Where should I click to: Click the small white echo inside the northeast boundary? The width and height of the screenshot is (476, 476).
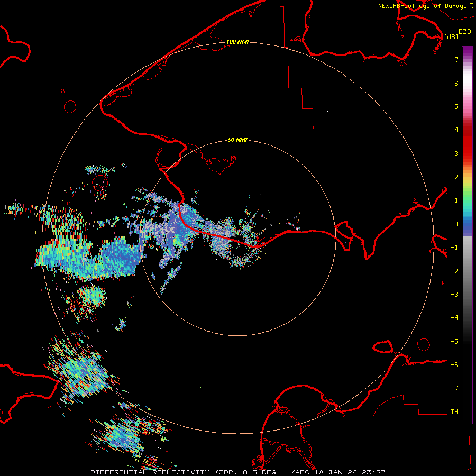[x=328, y=112]
